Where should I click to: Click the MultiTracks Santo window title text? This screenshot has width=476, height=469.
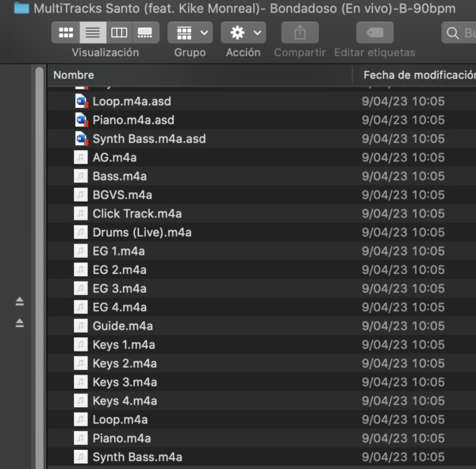click(x=244, y=9)
